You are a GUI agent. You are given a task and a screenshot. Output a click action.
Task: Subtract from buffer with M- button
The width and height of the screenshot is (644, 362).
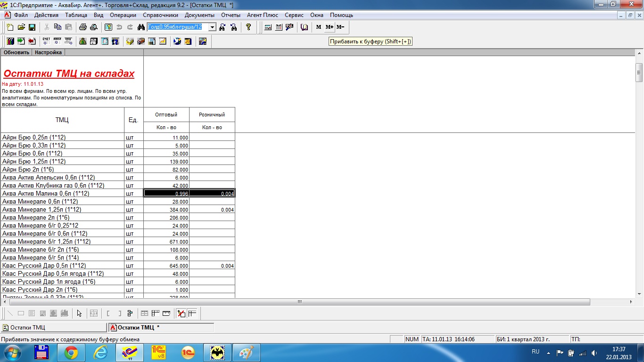pyautogui.click(x=340, y=27)
